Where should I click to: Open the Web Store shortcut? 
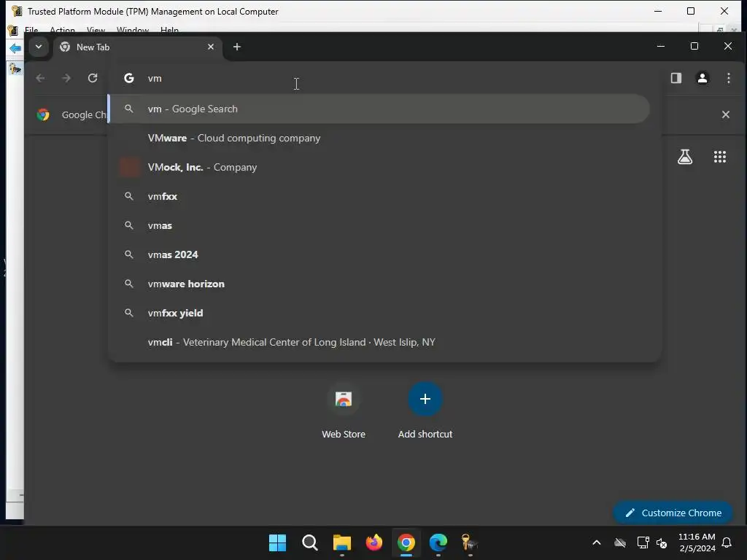344,411
